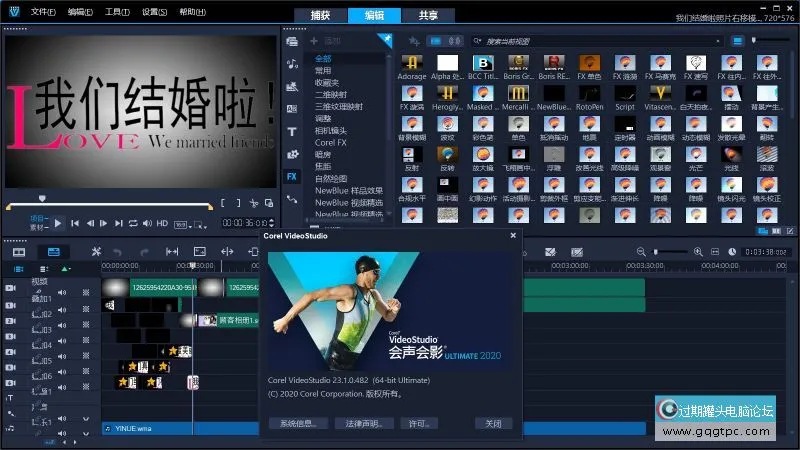Click the 许可 button in About dialog
The image size is (800, 450).
[419, 423]
